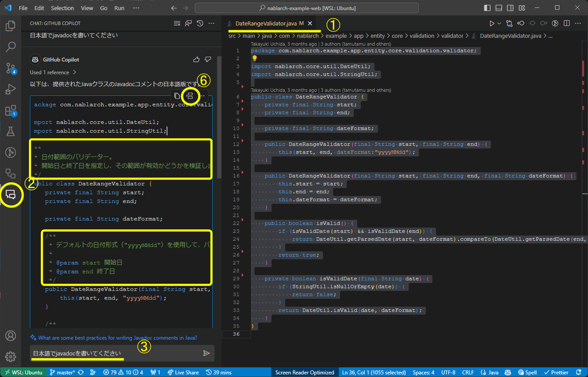Toggle Spell checker in status bar
This screenshot has width=588, height=377.
coord(527,372)
